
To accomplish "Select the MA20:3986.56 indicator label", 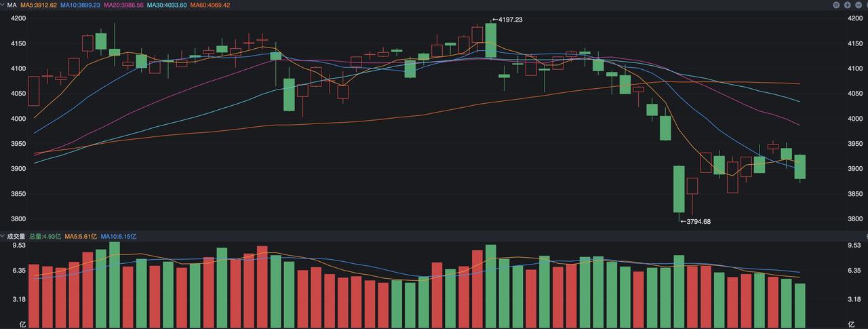I will click(x=123, y=5).
